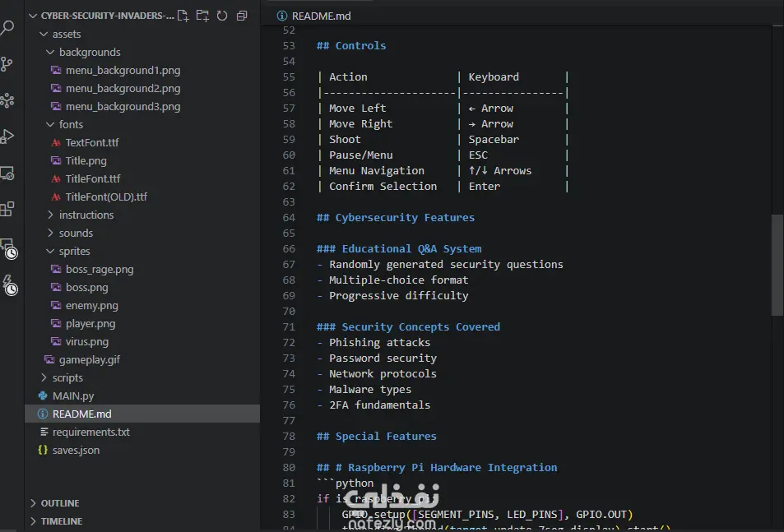Screen dimensions: 784x532
Task: Click the 'Confirm Selection' table cell
Action: click(x=383, y=186)
